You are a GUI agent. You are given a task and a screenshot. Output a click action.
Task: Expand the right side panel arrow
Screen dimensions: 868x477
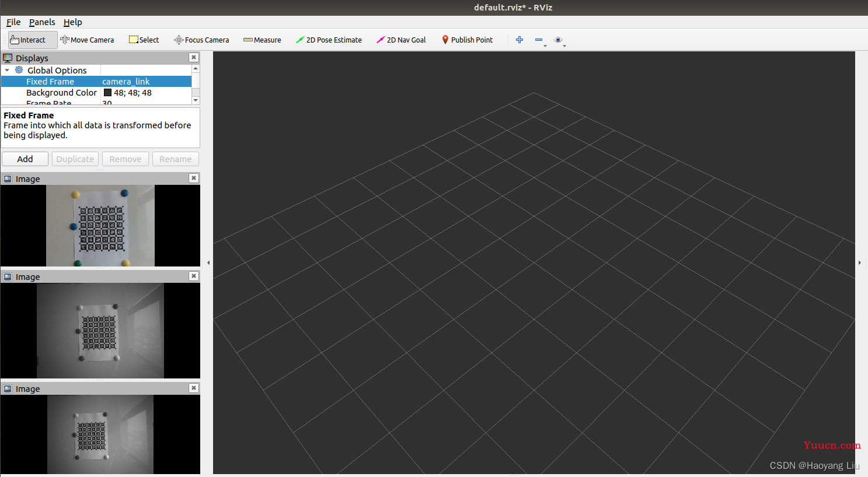tap(860, 263)
